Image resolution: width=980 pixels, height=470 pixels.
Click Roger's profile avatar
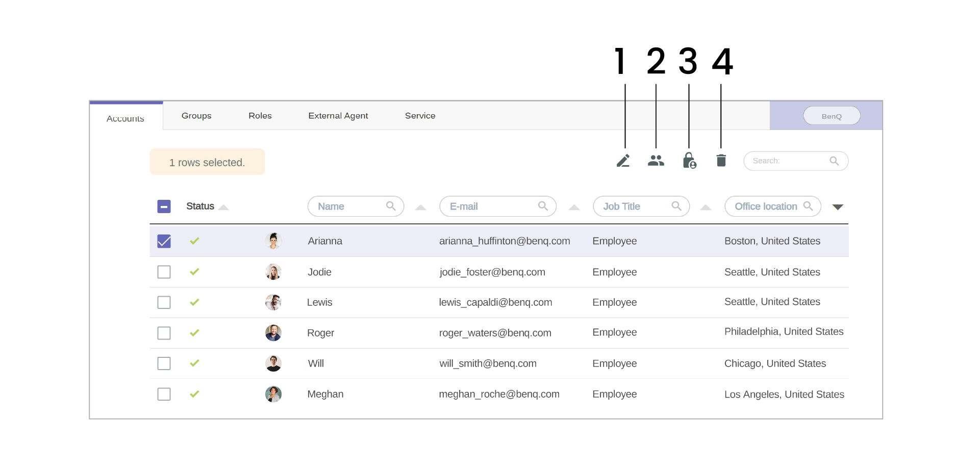273,333
